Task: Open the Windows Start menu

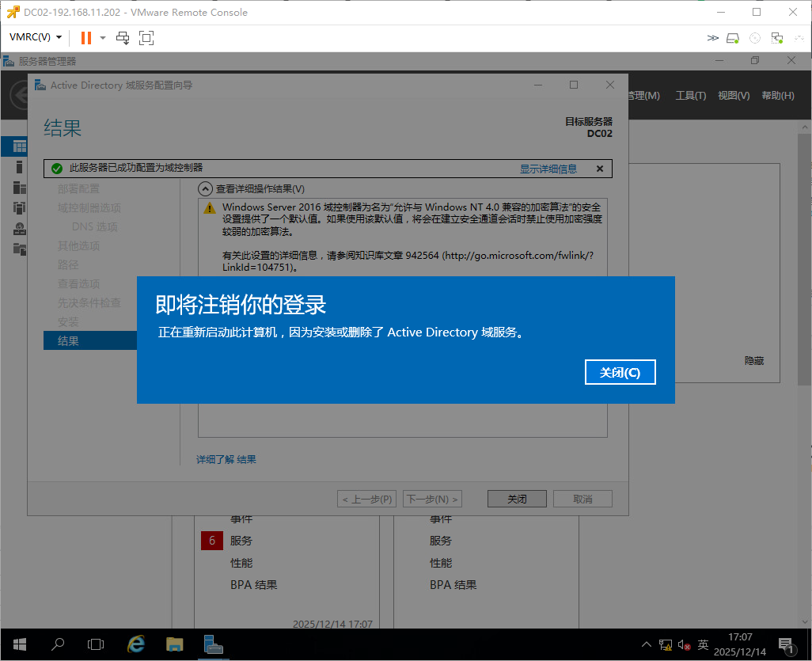Action: click(20, 644)
